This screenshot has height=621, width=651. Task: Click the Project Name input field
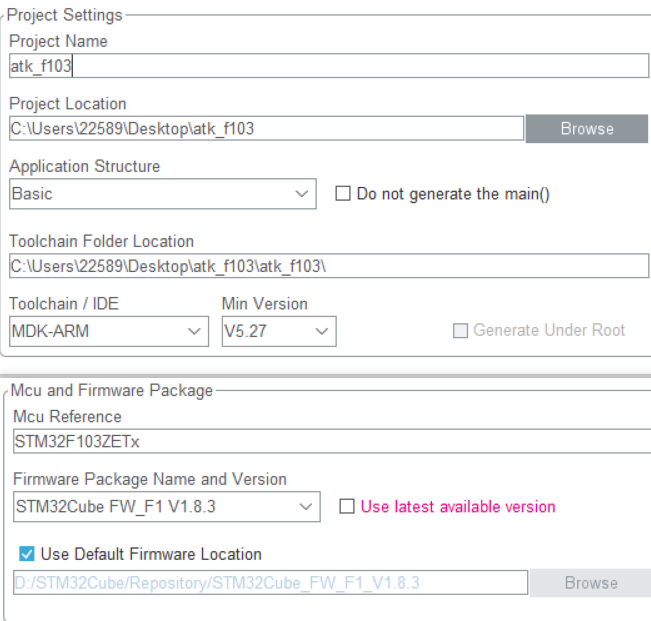tap(329, 66)
